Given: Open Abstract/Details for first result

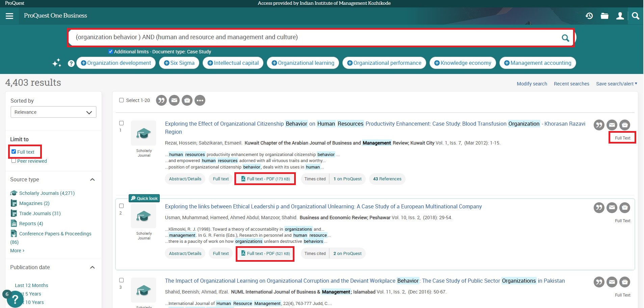Looking at the screenshot, I should pos(185,179).
